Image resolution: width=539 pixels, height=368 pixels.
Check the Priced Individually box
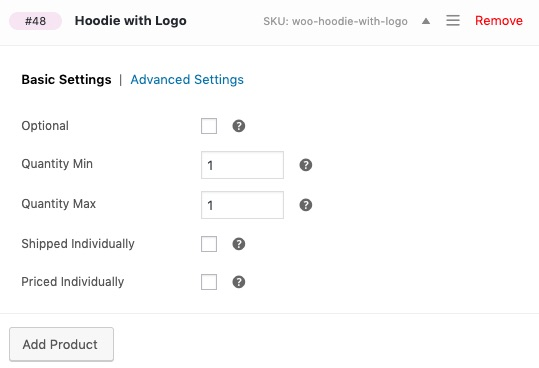209,282
